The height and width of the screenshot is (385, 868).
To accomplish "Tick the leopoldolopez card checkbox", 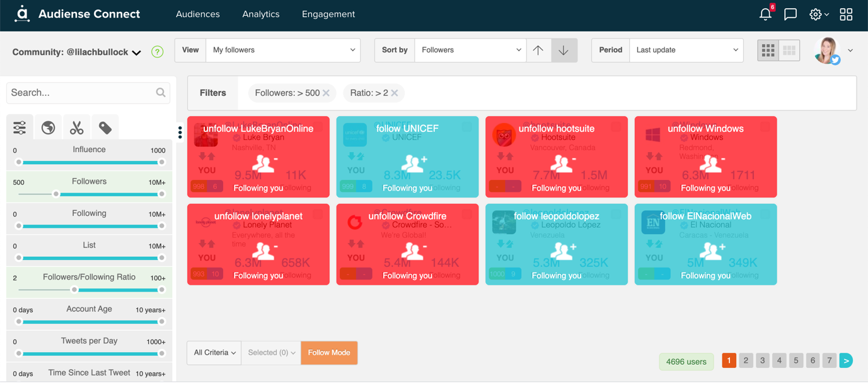I will (x=616, y=215).
